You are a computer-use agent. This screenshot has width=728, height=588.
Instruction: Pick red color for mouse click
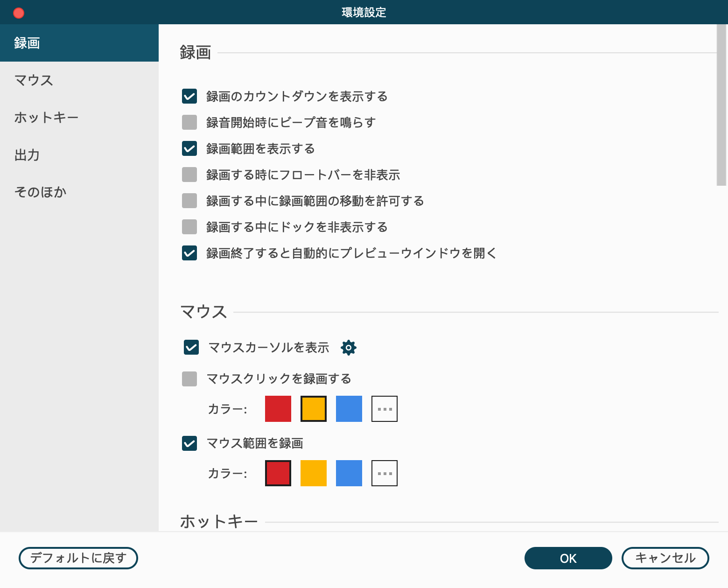(278, 409)
